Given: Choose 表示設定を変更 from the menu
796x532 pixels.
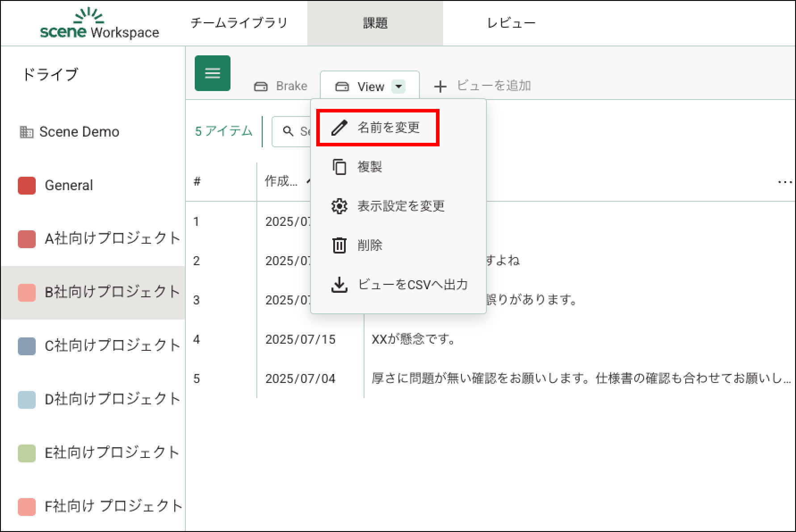Looking at the screenshot, I should (x=401, y=206).
